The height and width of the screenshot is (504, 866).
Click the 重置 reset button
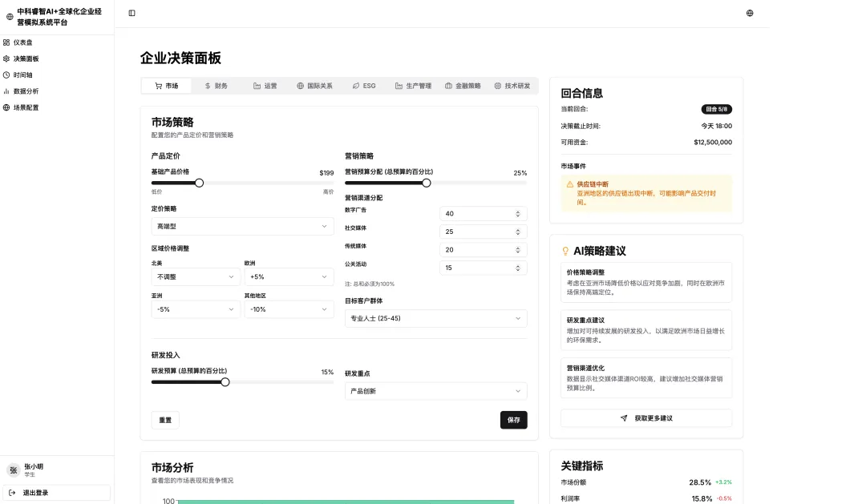click(164, 419)
